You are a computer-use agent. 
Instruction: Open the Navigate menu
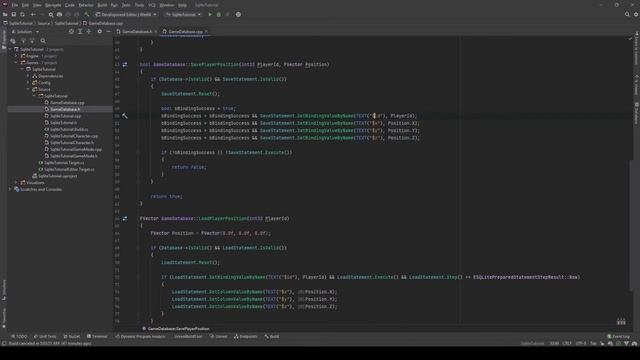53,5
